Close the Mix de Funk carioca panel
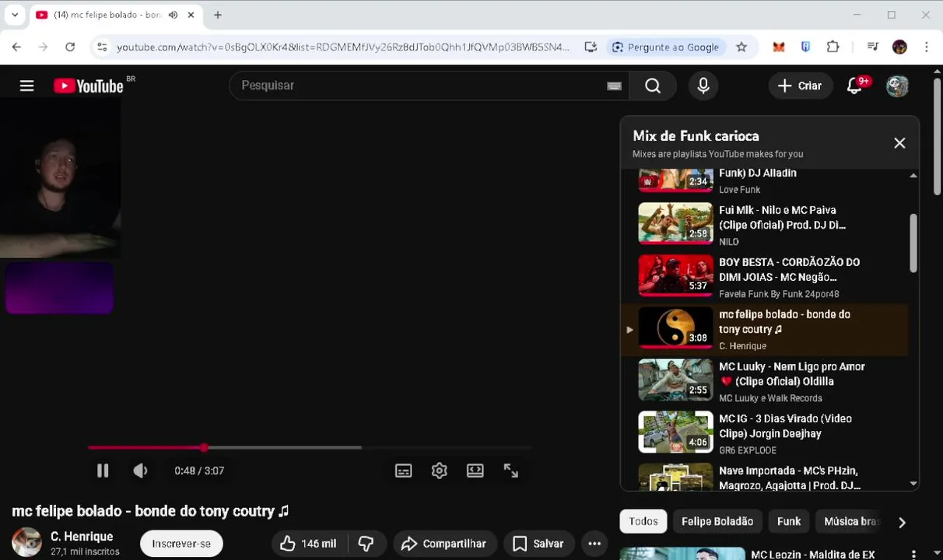943x560 pixels. pyautogui.click(x=899, y=143)
